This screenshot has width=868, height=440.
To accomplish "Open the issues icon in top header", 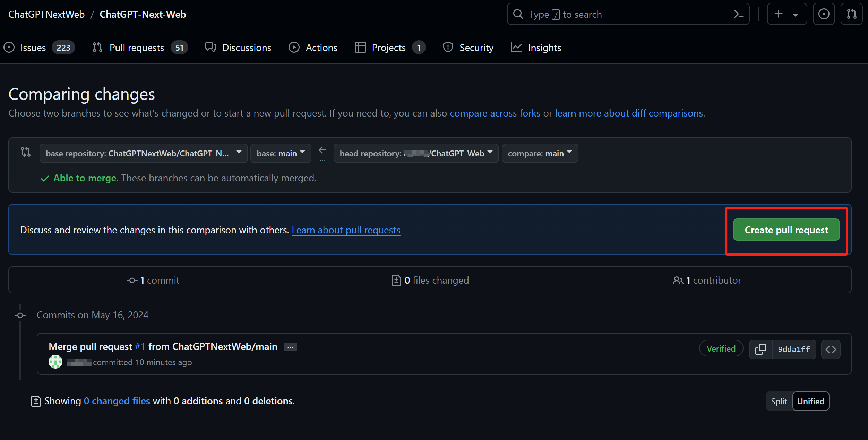I will click(x=824, y=14).
